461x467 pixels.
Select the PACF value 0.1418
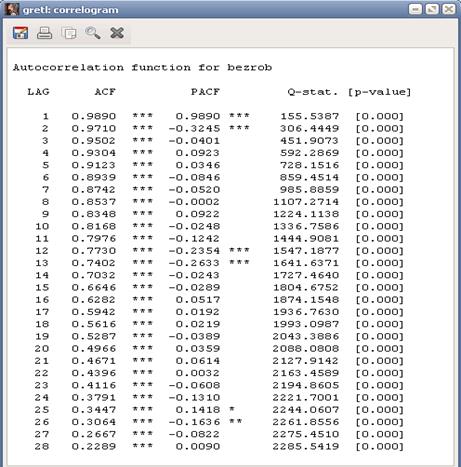click(198, 410)
